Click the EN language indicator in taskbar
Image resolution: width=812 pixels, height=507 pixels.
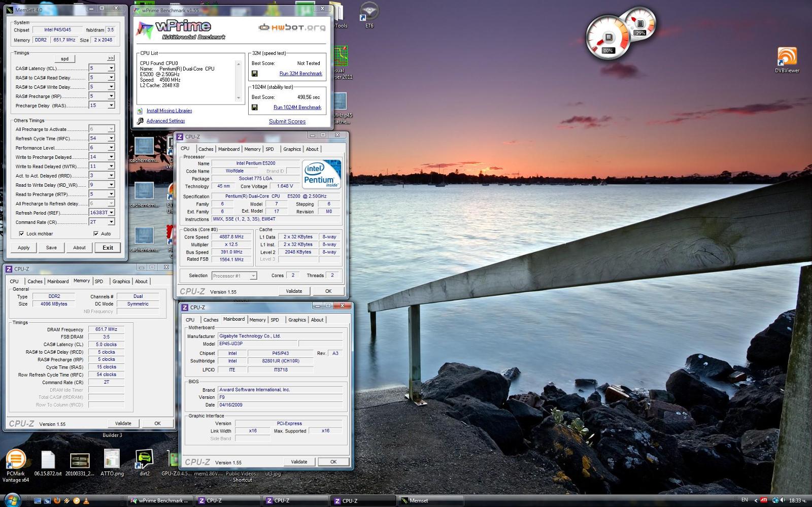pyautogui.click(x=745, y=500)
